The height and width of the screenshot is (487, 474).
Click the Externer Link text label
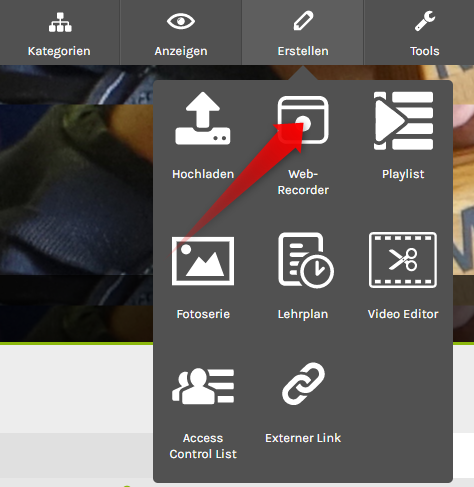point(303,438)
